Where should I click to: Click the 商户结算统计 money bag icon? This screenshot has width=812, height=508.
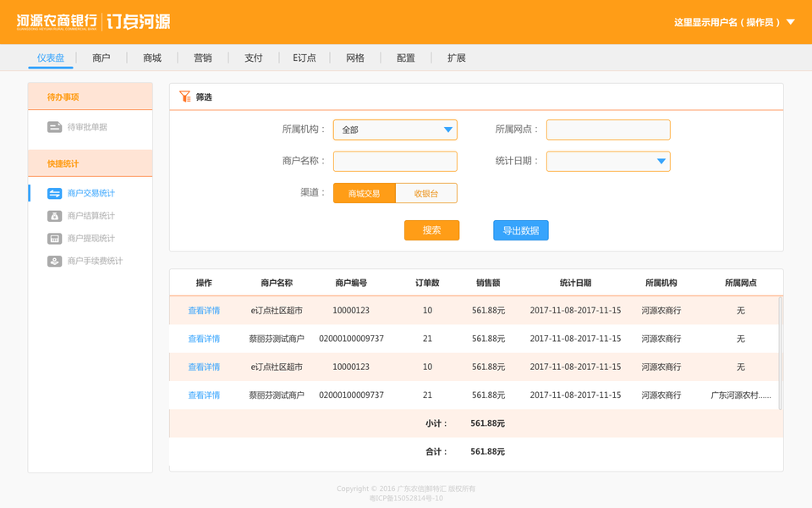click(x=54, y=216)
